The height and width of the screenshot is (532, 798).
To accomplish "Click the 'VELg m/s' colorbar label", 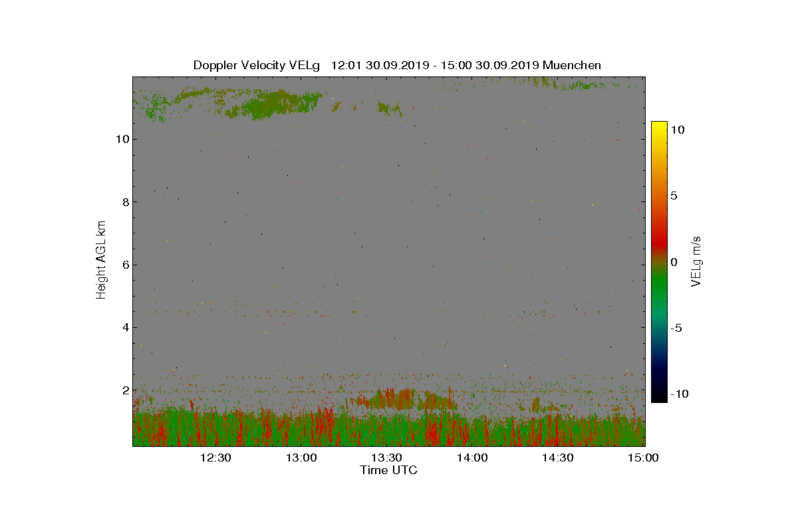I will click(696, 260).
